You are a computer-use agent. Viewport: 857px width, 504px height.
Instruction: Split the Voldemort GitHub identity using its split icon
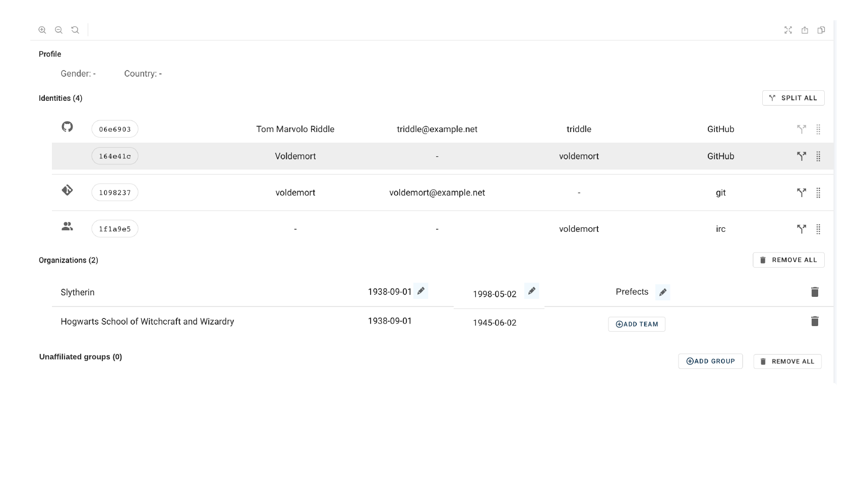801,156
